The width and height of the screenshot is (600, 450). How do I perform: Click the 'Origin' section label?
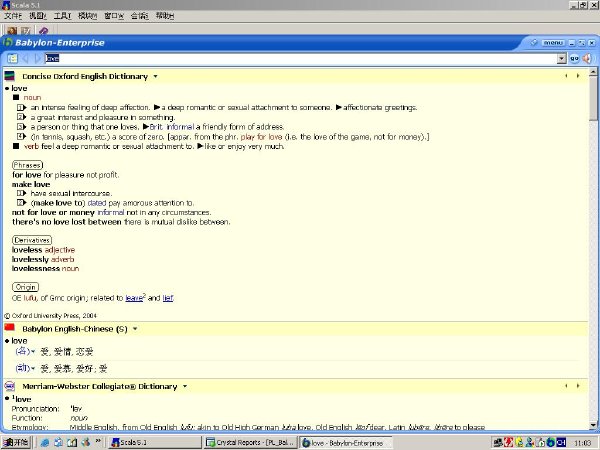tap(26, 287)
